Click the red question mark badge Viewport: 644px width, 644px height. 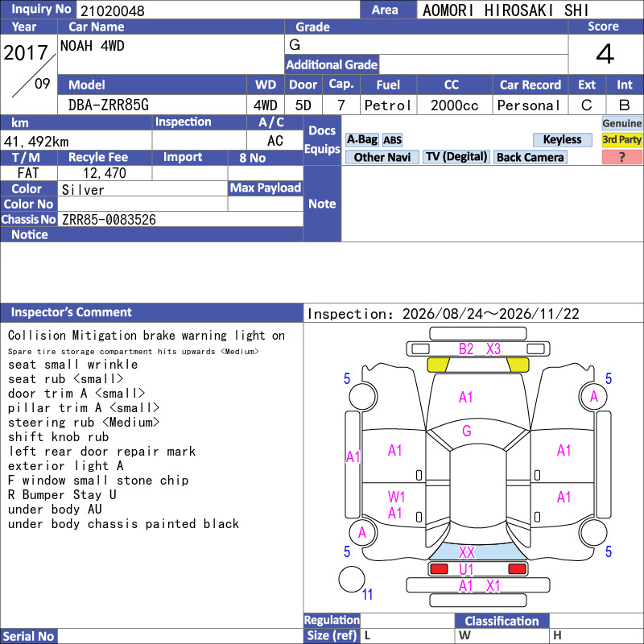pos(621,157)
